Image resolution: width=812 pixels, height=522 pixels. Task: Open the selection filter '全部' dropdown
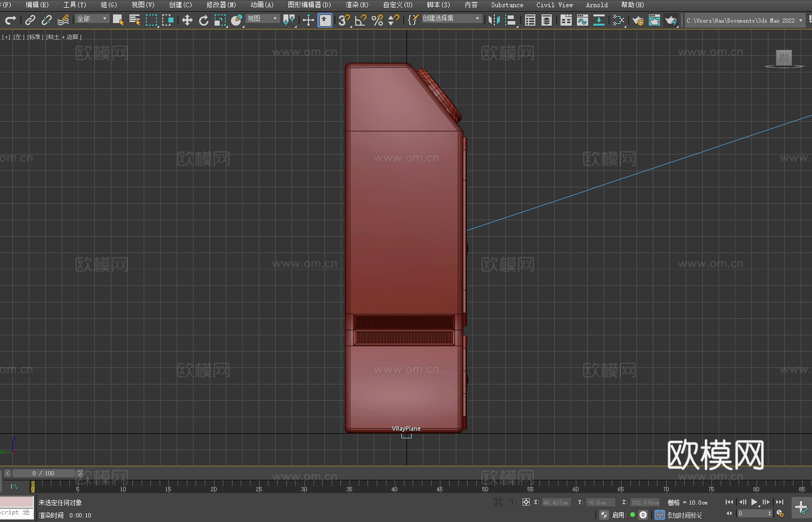pos(92,18)
